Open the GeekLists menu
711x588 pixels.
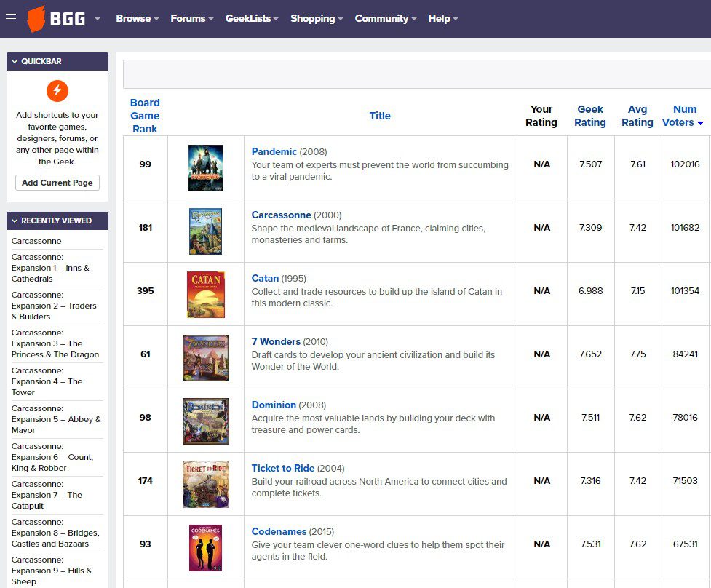pos(252,19)
